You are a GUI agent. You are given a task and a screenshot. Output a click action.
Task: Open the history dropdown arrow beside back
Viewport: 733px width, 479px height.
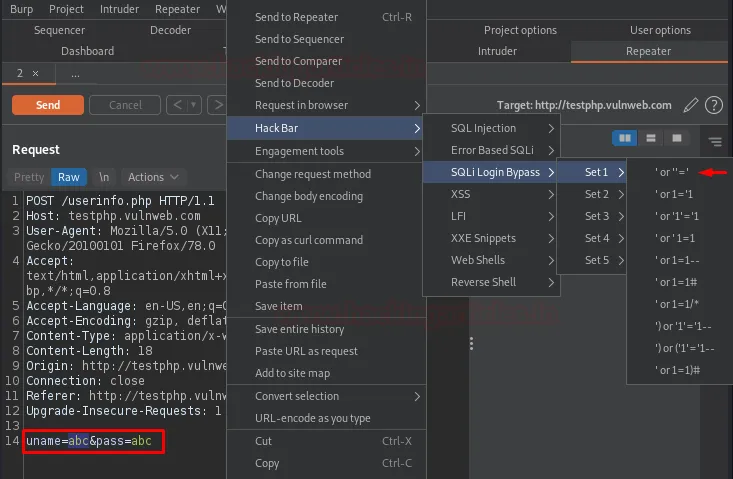point(194,105)
